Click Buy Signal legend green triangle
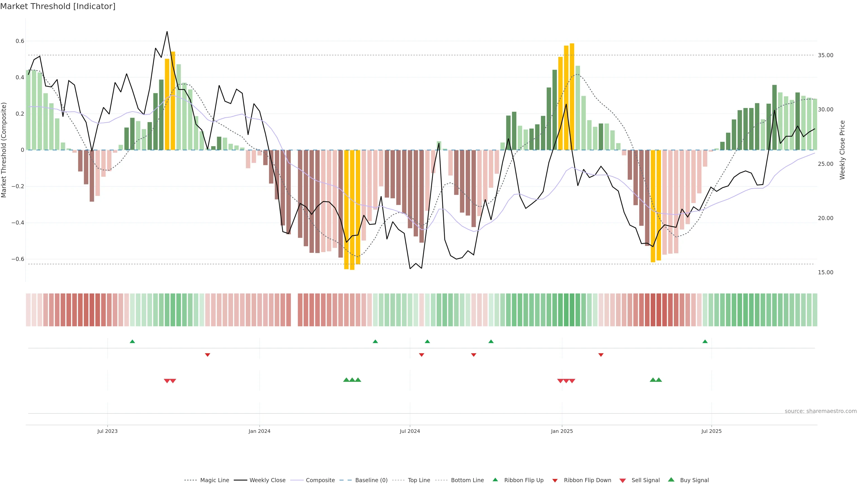This screenshot has width=868, height=488. [x=671, y=480]
